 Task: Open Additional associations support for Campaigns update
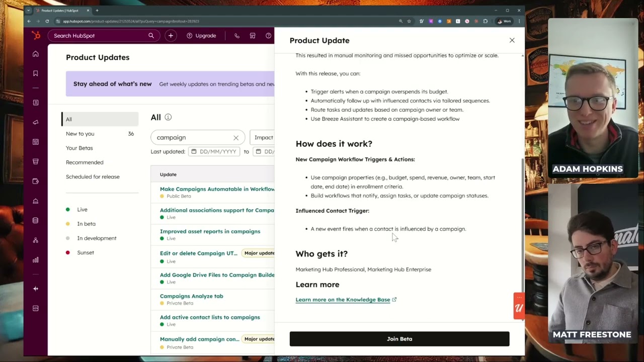point(217,210)
